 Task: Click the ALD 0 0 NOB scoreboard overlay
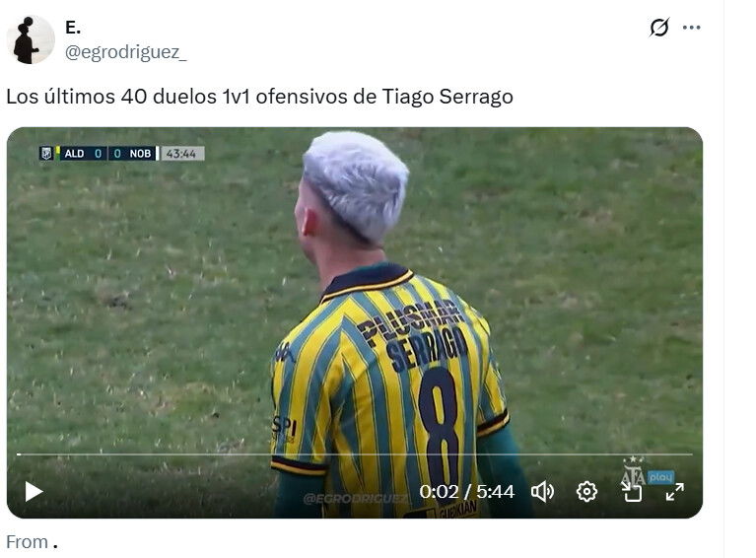98,154
